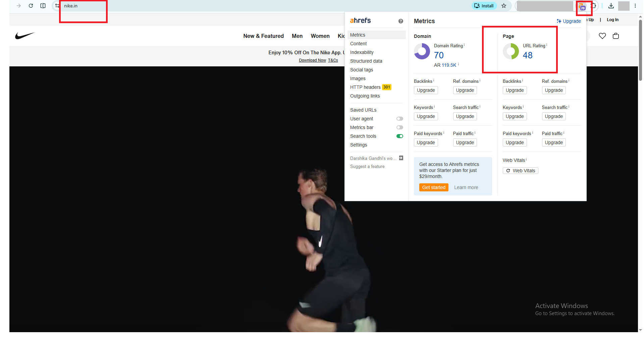This screenshot has height=362, width=644.
Task: Open the Outgoing links section
Action: pos(365,96)
